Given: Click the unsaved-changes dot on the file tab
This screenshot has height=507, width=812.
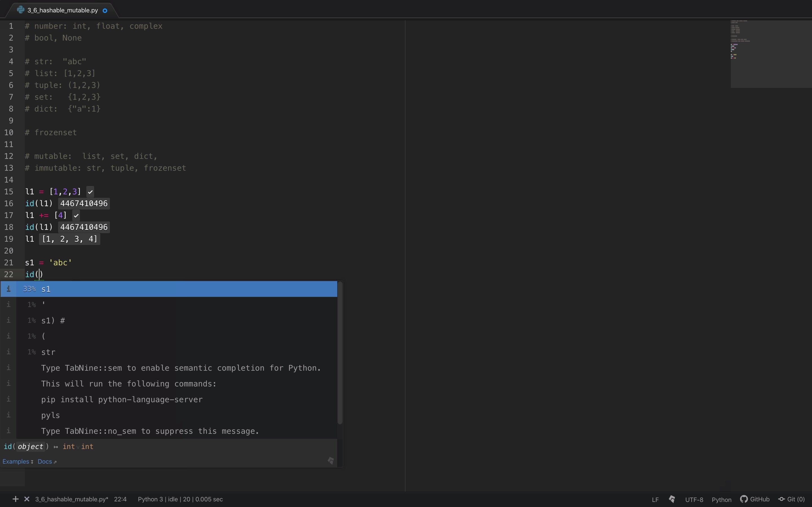Looking at the screenshot, I should click(x=105, y=10).
